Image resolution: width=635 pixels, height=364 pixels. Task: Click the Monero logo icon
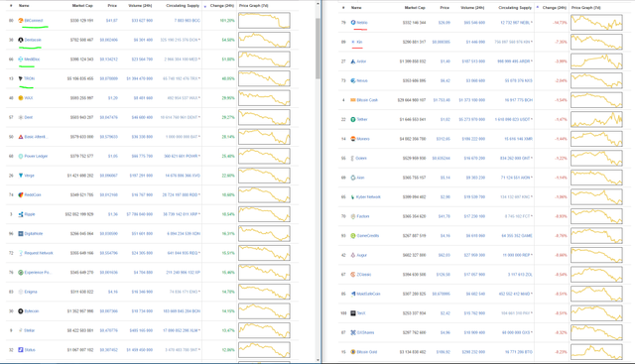[x=353, y=139]
